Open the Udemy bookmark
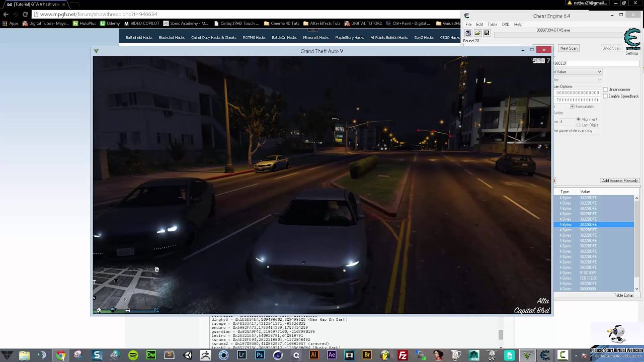The width and height of the screenshot is (644, 362). click(110, 23)
